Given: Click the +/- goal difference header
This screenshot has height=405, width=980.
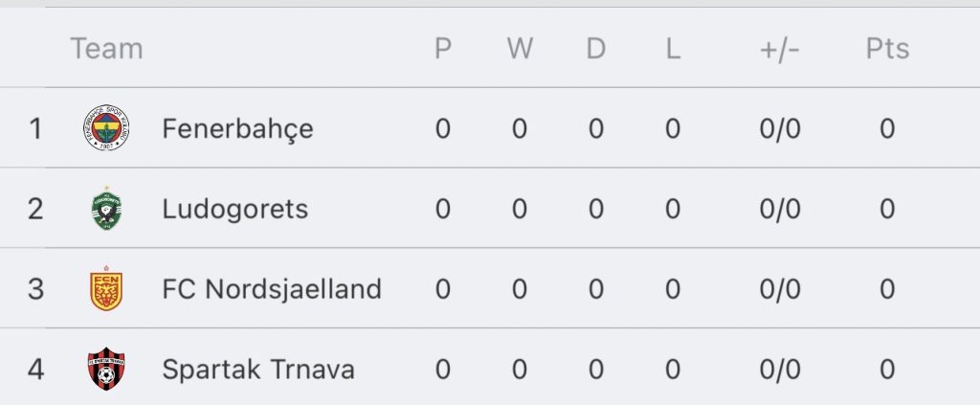Looking at the screenshot, I should click(x=779, y=49).
